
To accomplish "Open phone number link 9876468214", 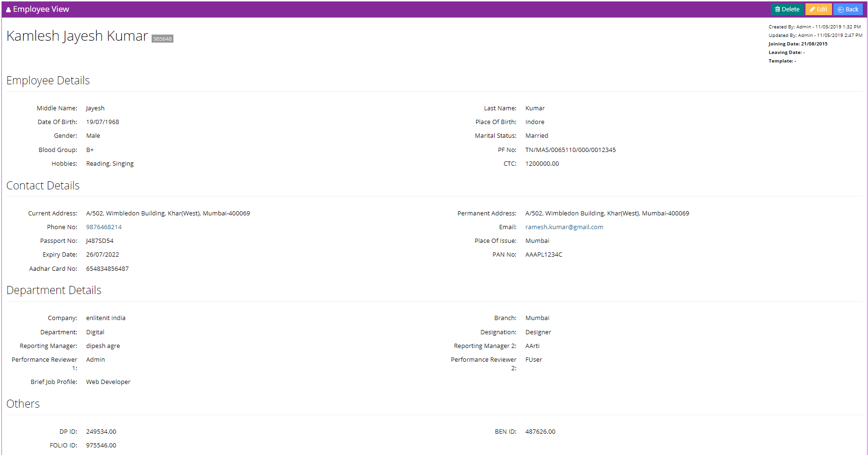I will pos(104,227).
